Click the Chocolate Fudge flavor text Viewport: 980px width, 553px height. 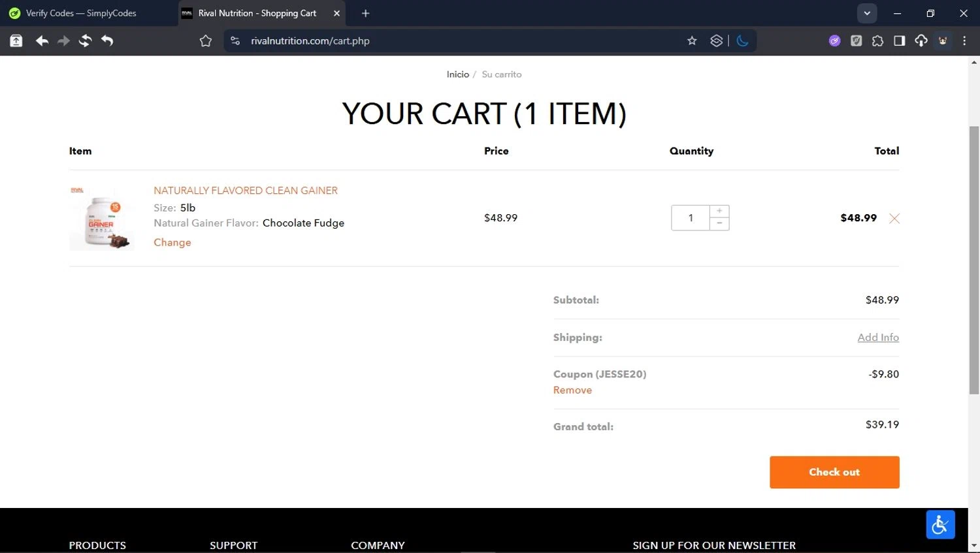303,223
